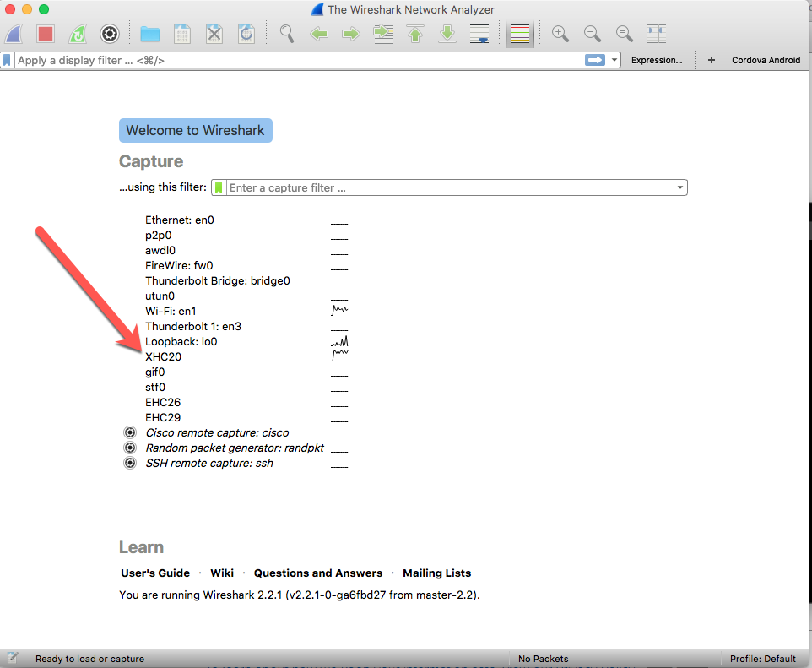Select the Loopback: lo0 interface

(x=181, y=341)
